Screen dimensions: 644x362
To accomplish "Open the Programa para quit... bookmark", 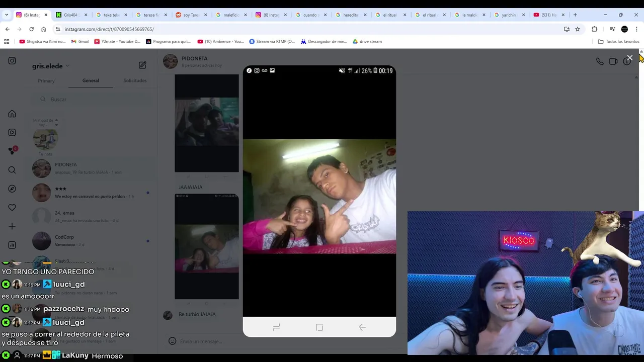I will coord(168,42).
